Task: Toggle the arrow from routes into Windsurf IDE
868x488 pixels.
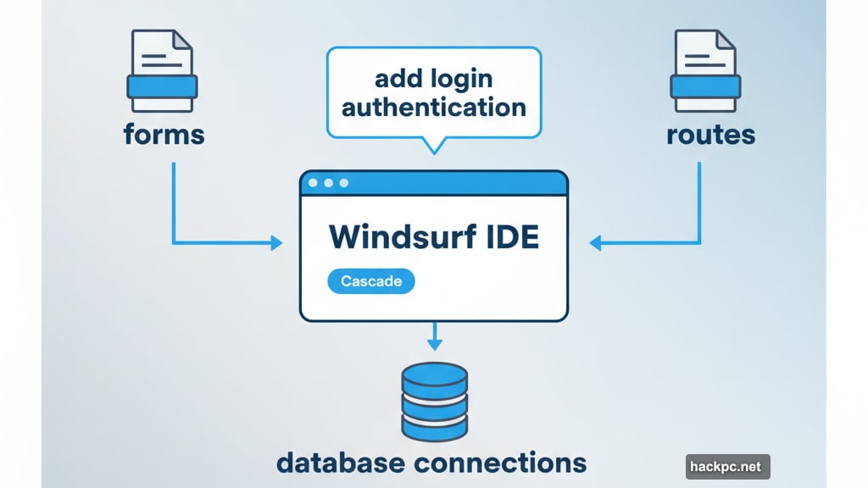Action: pos(644,242)
